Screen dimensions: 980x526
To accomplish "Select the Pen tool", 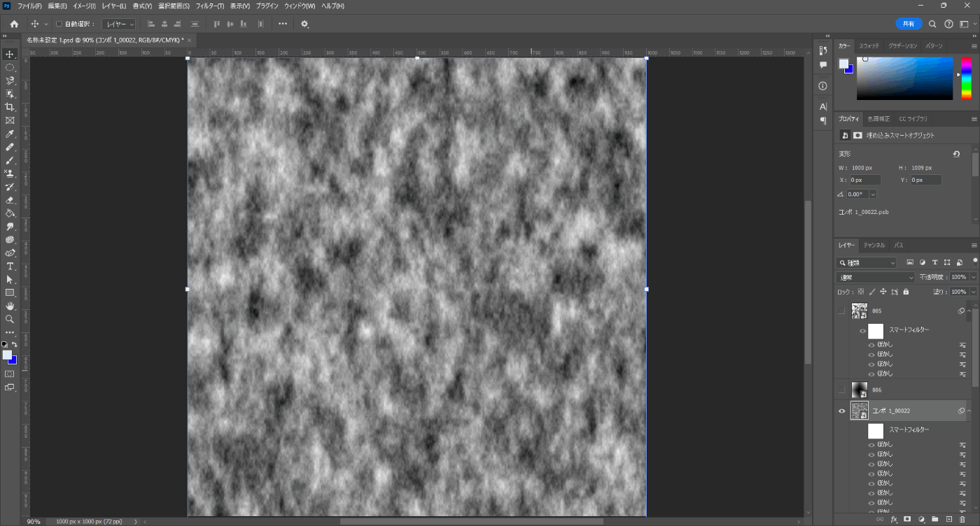I will coord(10,253).
